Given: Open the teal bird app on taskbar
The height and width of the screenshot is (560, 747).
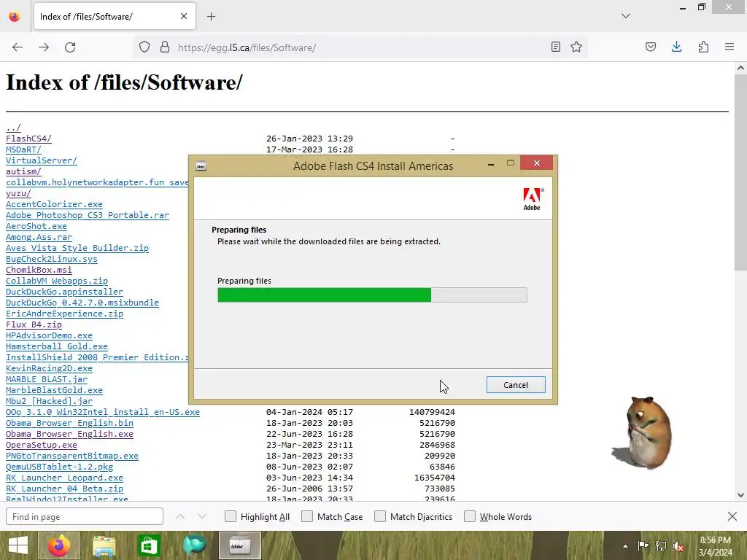Looking at the screenshot, I should click(x=194, y=545).
